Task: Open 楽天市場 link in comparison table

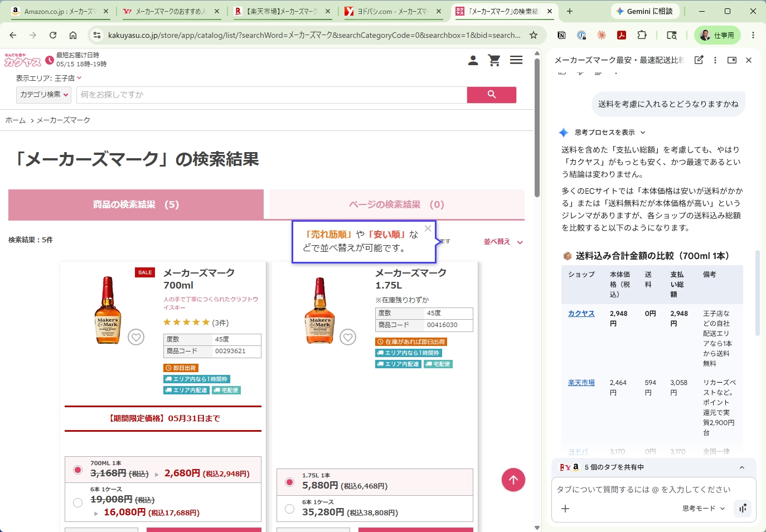Action: coord(581,383)
